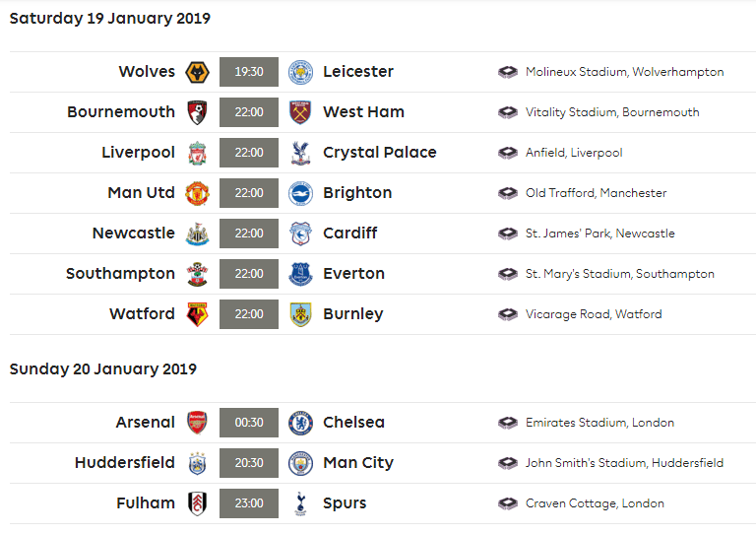Click the Watford club crest

click(197, 314)
